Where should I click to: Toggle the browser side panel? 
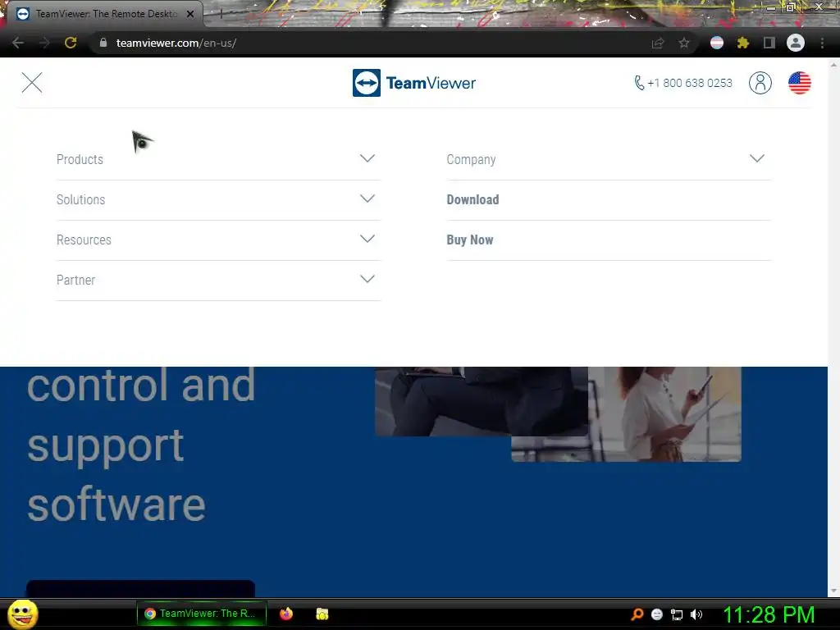click(769, 43)
